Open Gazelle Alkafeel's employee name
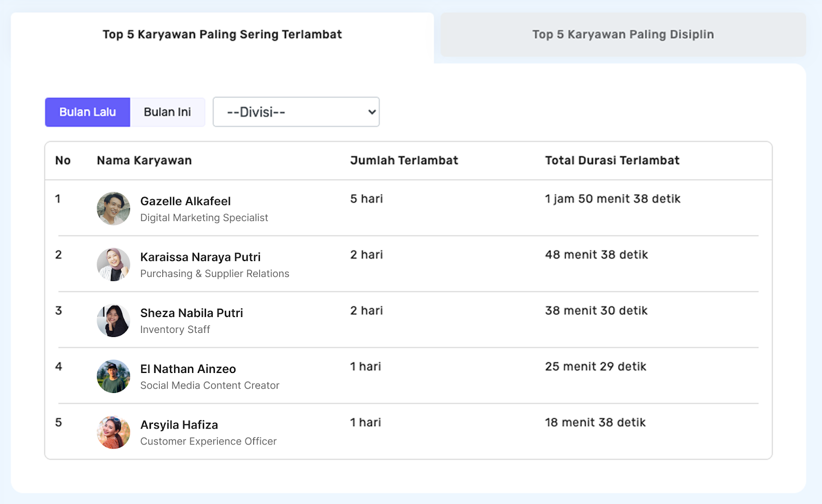Screen dimensions: 822x504 [x=185, y=201]
